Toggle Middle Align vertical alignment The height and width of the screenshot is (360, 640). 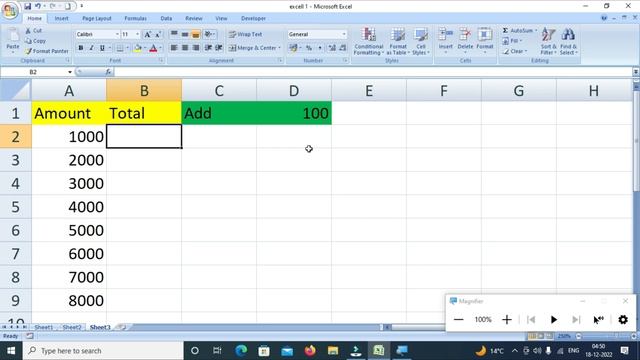[185, 34]
